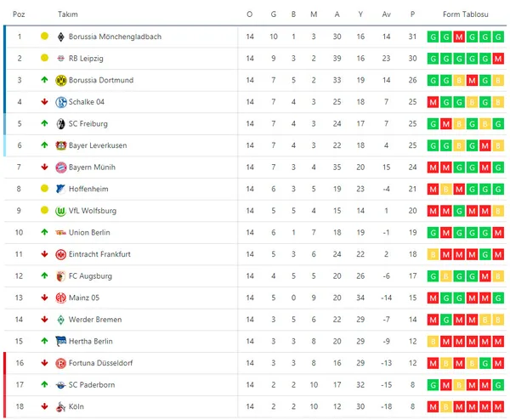Open the Fortuna Düsseldorf team link
Viewport: 510px width, 420px height.
click(x=102, y=363)
